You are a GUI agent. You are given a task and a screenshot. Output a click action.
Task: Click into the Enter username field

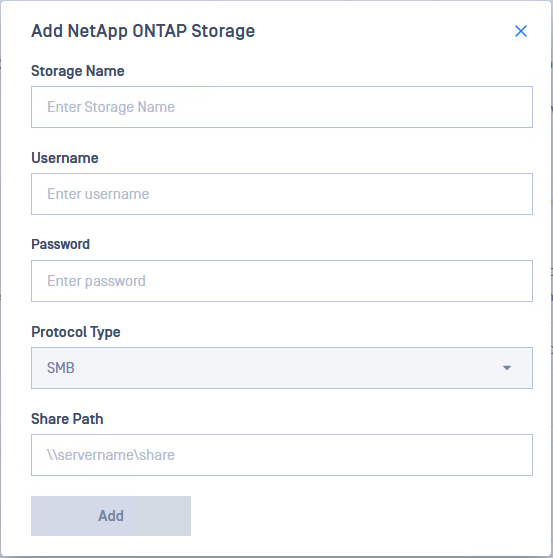coord(282,194)
